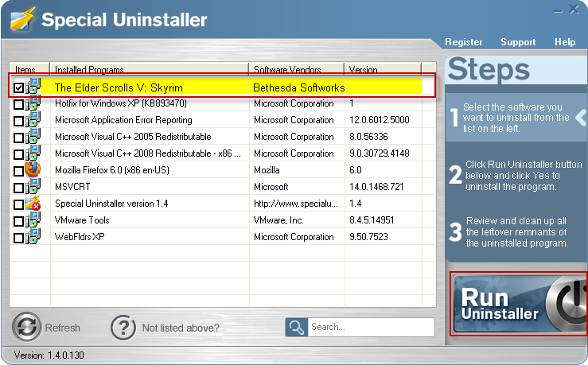Click version 9.0.30729.4148 cell
The height and width of the screenshot is (365, 588).
click(379, 153)
